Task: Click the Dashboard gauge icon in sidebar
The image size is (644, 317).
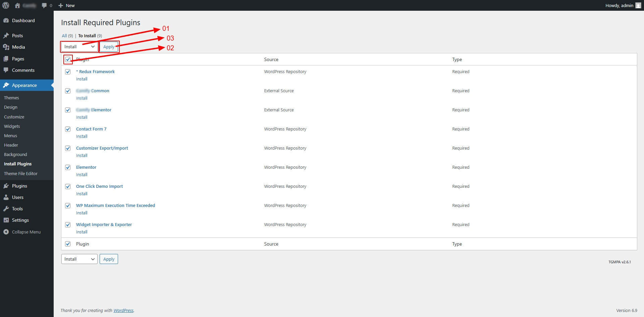Action: [6, 20]
